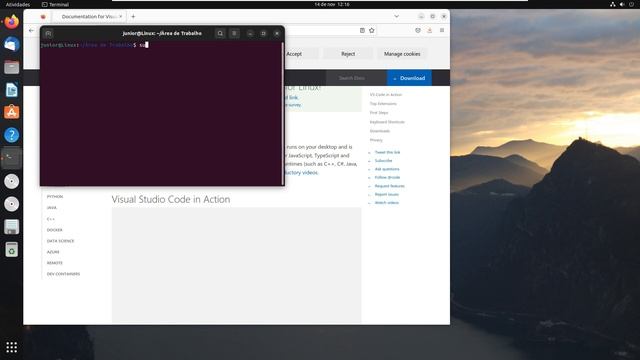
Task: Toggle Firefox reader view icon
Action: click(362, 31)
